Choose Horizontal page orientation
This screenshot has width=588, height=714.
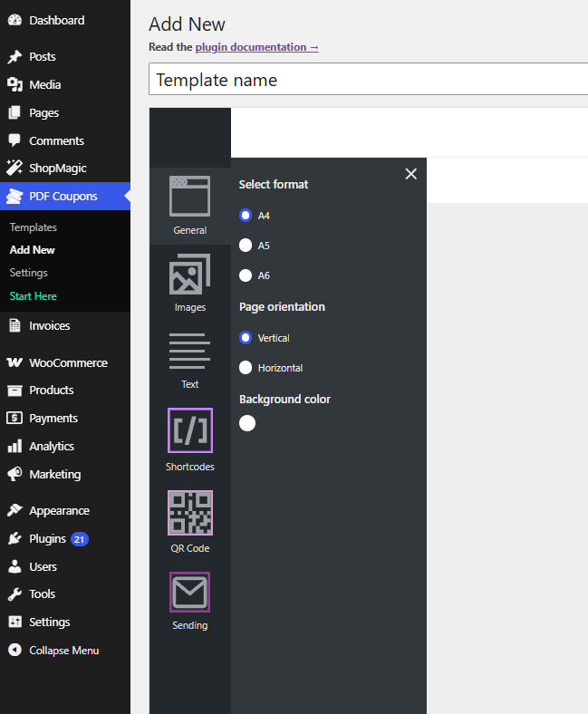pyautogui.click(x=246, y=368)
